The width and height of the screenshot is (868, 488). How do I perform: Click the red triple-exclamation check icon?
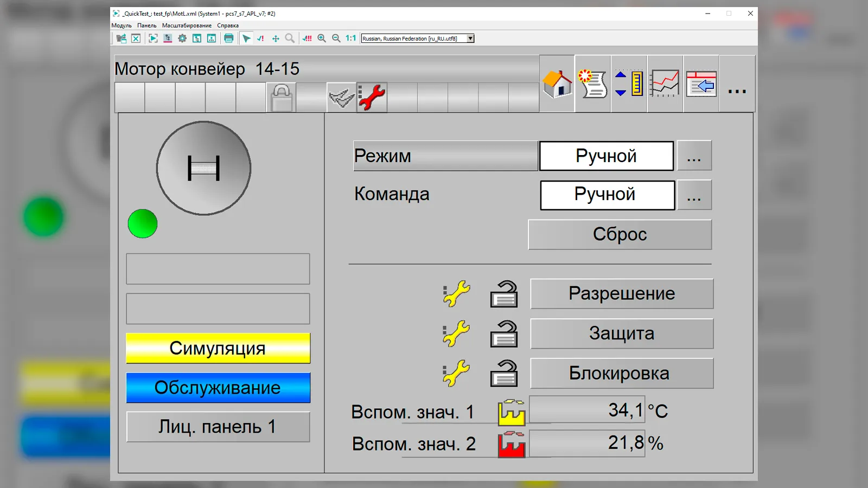[x=307, y=38]
